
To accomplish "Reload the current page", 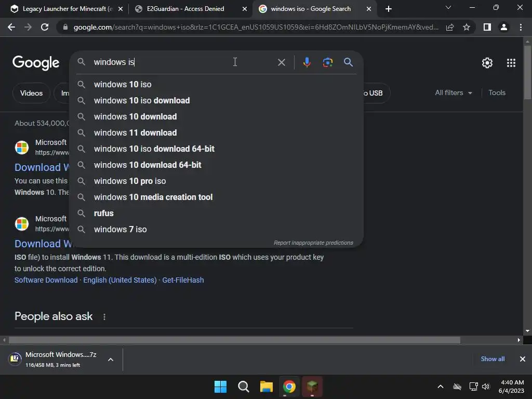I will (x=45, y=27).
